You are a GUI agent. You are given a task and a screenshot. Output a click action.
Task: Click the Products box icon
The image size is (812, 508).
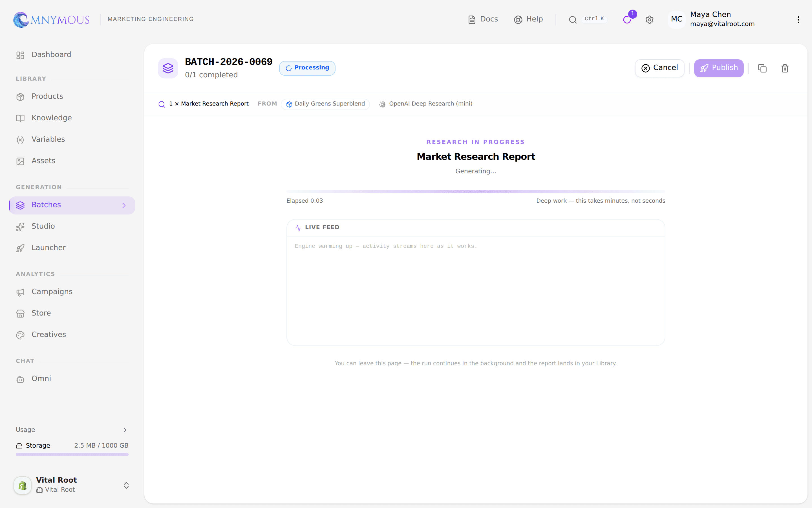pos(21,97)
